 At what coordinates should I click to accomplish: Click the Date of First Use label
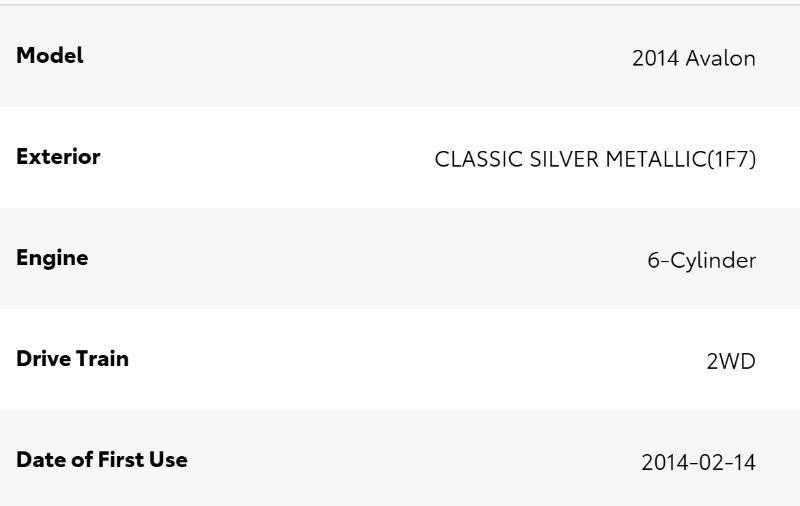coord(101,460)
